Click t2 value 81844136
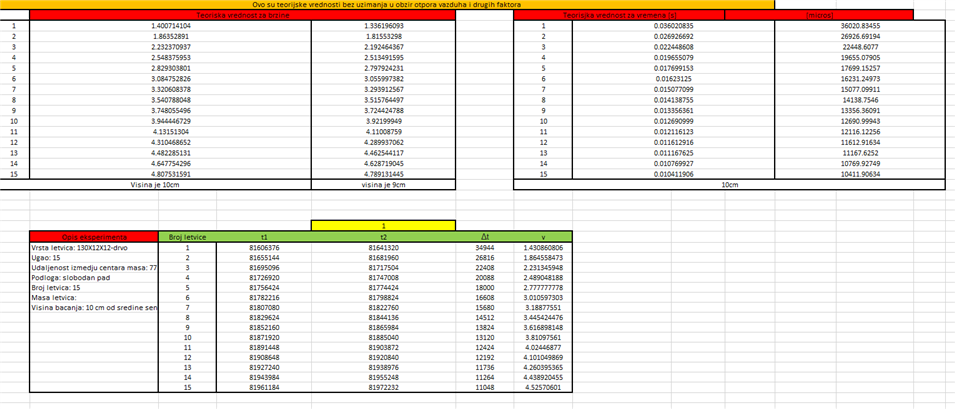This screenshot has height=409, width=955. pos(383,318)
